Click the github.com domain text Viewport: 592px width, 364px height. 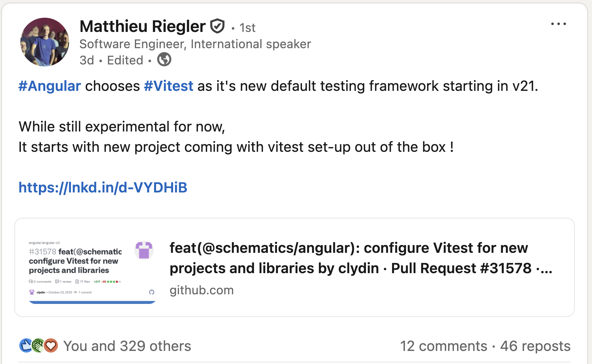(x=201, y=290)
